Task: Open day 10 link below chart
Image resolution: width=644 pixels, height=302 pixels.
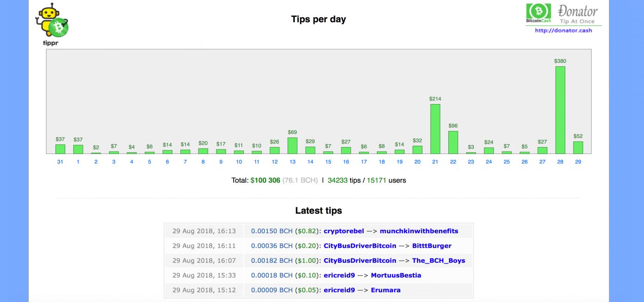Action: pyautogui.click(x=239, y=162)
